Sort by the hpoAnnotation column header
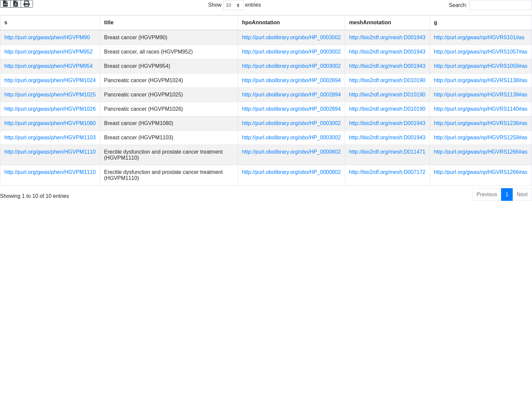Image resolution: width=532 pixels, height=399 pixels. click(261, 23)
